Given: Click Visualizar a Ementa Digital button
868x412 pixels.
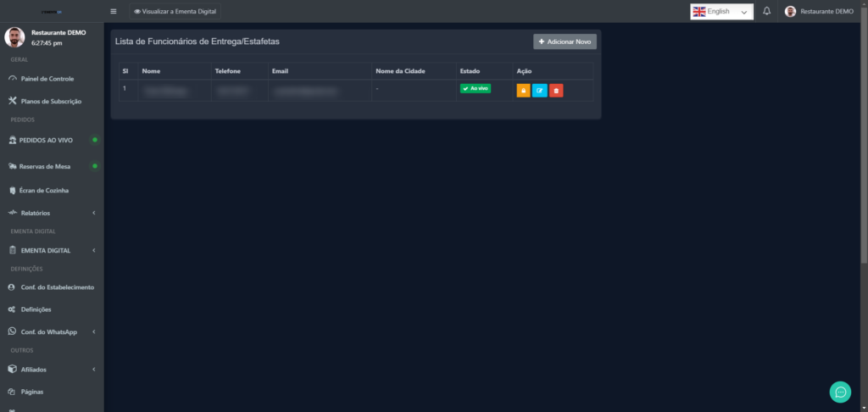Looking at the screenshot, I should click(175, 12).
